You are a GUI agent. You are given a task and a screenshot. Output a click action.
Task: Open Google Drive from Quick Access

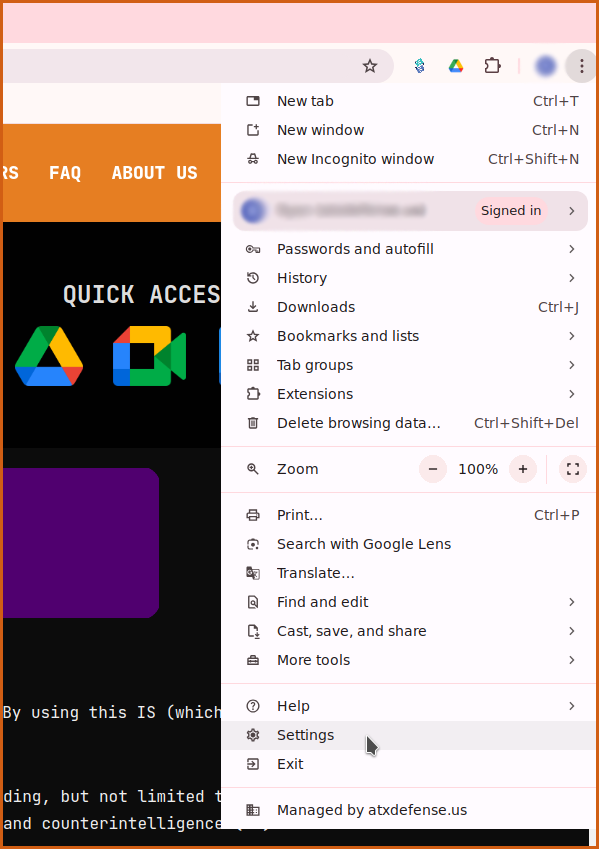pyautogui.click(x=49, y=356)
